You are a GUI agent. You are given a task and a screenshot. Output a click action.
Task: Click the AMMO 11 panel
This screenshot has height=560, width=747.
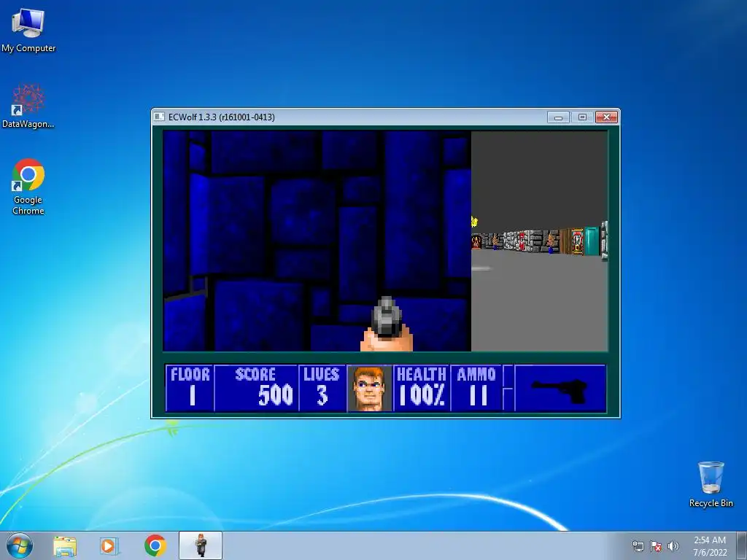(476, 388)
